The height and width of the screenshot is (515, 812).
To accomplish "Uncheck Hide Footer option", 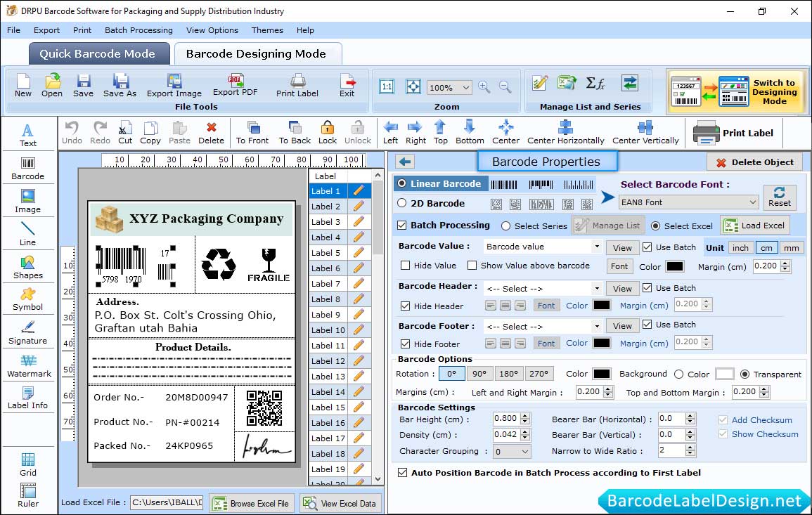I will (x=406, y=344).
